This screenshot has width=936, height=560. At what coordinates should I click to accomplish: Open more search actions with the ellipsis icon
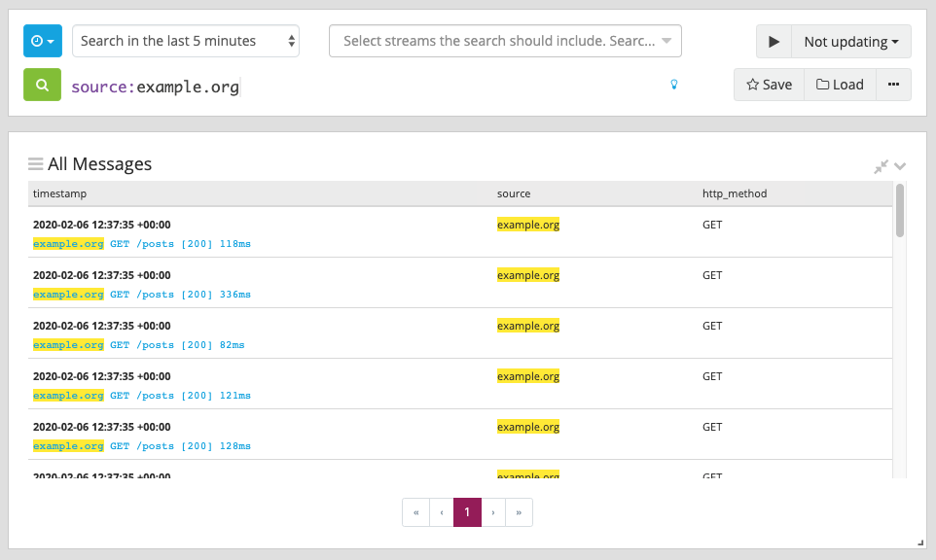(893, 85)
